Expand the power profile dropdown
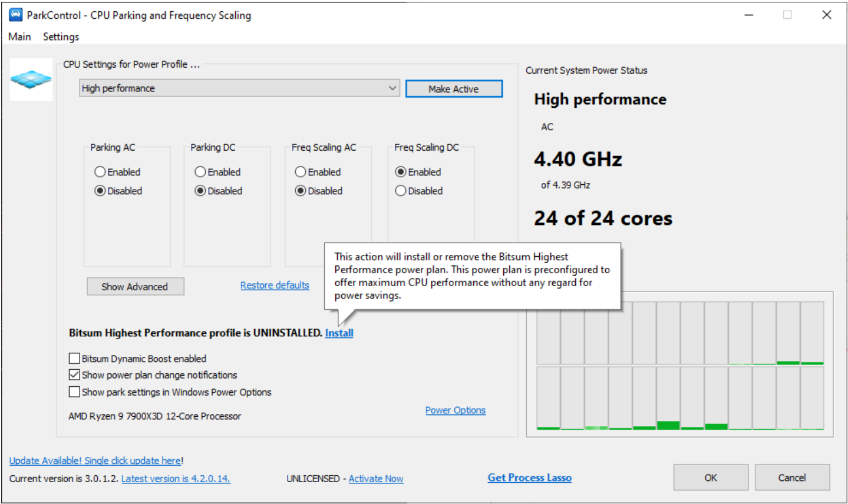 pyautogui.click(x=240, y=88)
